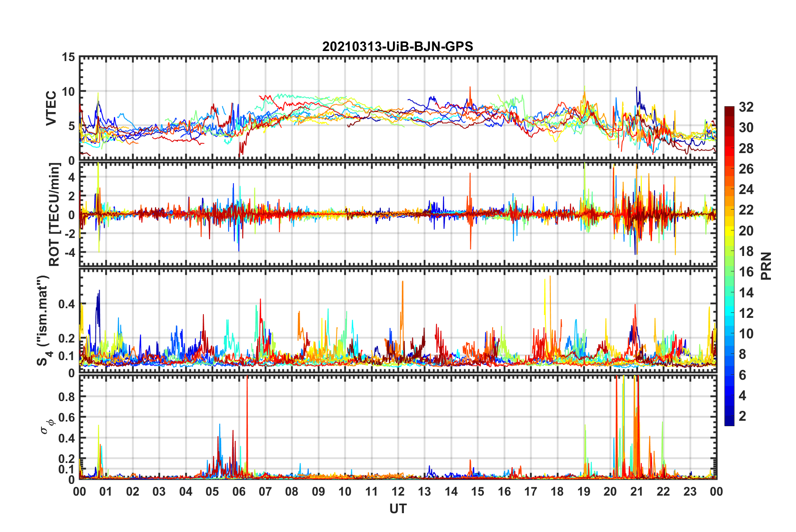This screenshot has width=796, height=532.
Task: Click x-axis hour label 03
Action: [159, 491]
